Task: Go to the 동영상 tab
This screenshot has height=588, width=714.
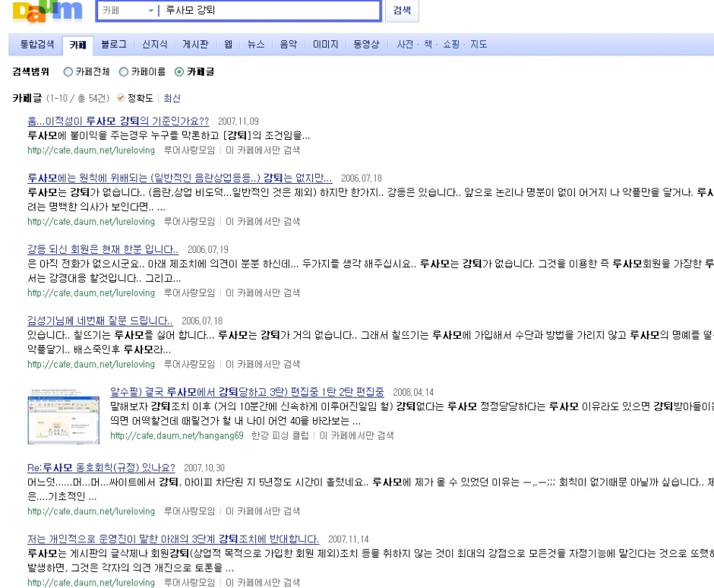Action: point(366,44)
